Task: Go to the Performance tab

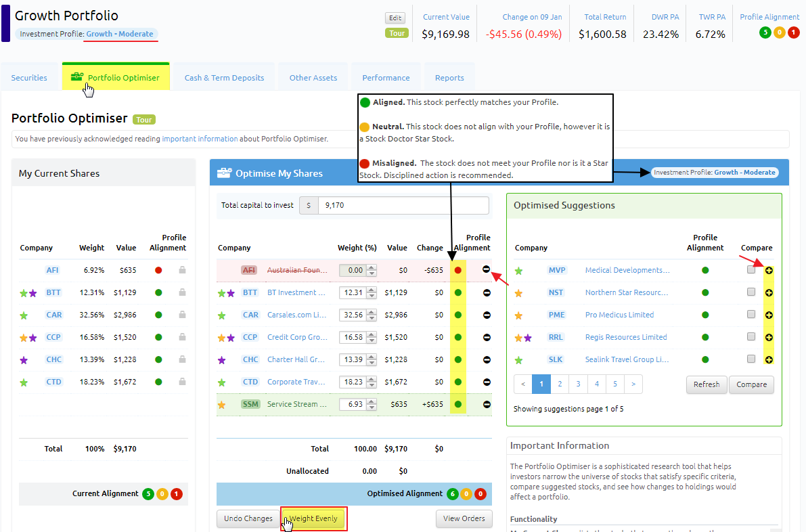Action: coord(386,78)
